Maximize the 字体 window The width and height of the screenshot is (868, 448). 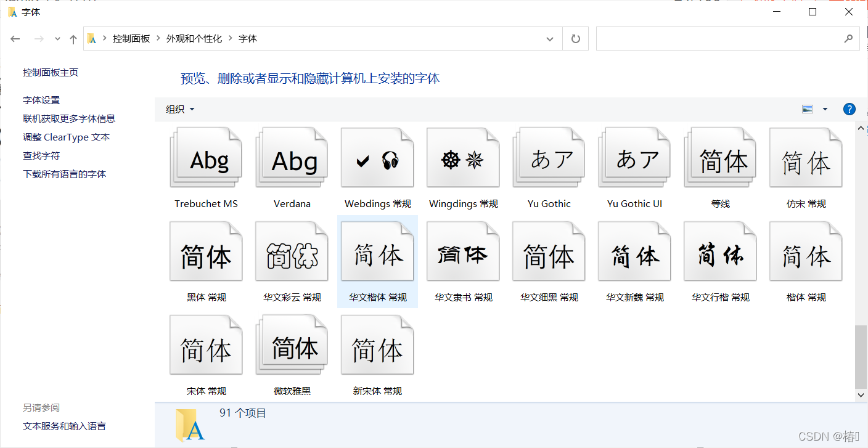tap(813, 12)
